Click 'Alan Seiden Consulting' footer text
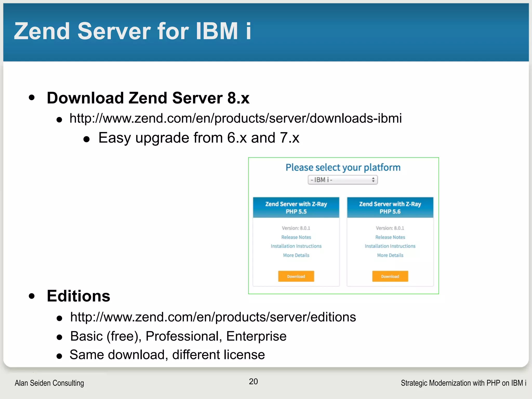The image size is (532, 399). [49, 383]
